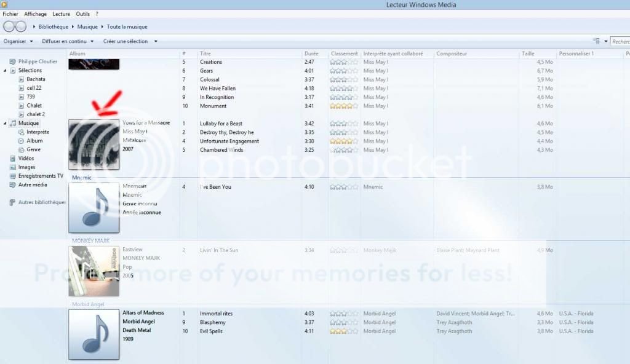This screenshot has height=364, width=630.
Task: Open the Lecture menu
Action: point(61,14)
